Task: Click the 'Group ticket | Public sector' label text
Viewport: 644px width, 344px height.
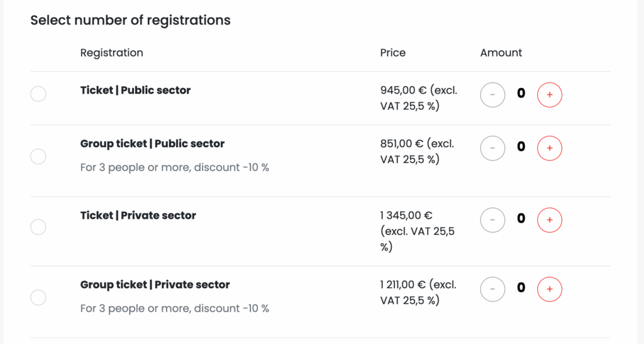Action: [152, 144]
